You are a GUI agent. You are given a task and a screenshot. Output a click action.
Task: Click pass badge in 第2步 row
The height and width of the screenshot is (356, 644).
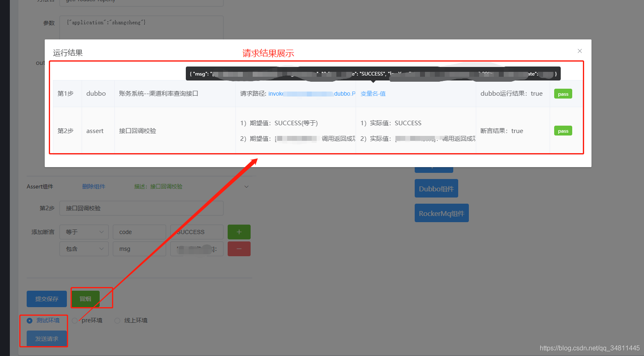[563, 131]
